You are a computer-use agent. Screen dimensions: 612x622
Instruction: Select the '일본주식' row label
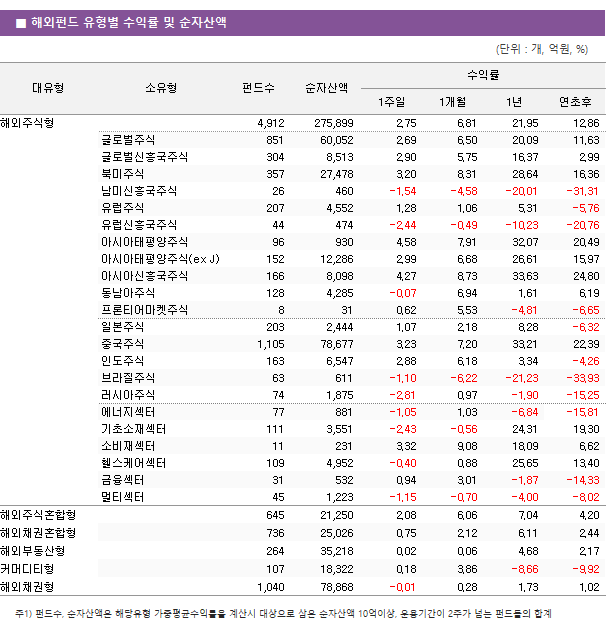coord(122,326)
